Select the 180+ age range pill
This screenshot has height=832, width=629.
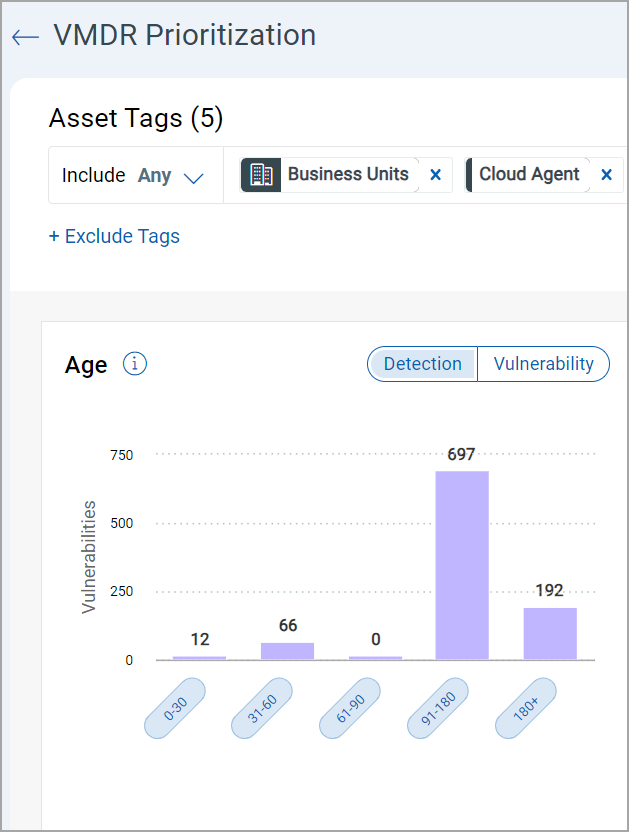(526, 708)
